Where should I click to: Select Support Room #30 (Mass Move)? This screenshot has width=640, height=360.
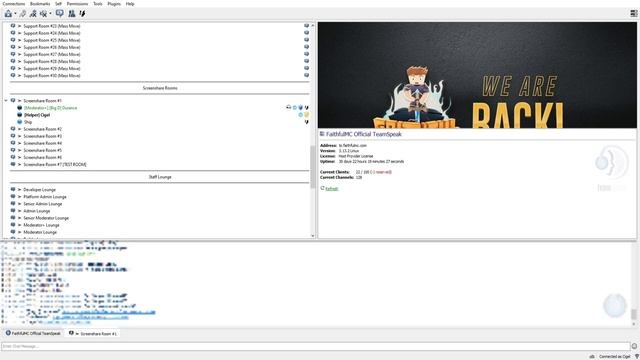[x=51, y=76]
